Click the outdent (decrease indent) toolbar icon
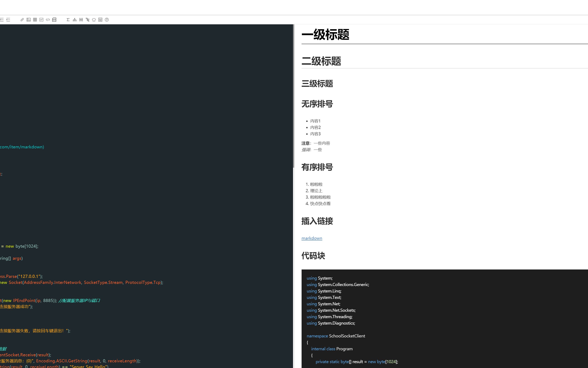The image size is (588, 368). 8,20
